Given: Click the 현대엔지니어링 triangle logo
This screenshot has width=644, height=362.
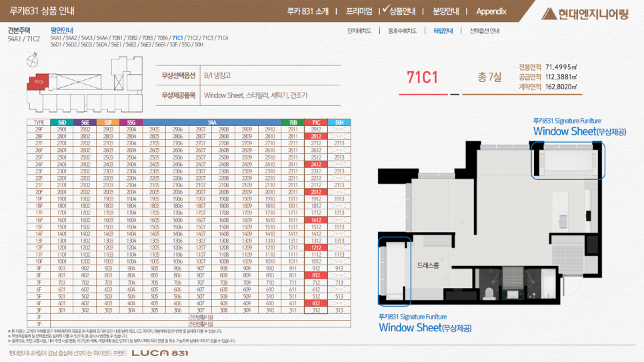Looking at the screenshot, I should pyautogui.click(x=549, y=14).
